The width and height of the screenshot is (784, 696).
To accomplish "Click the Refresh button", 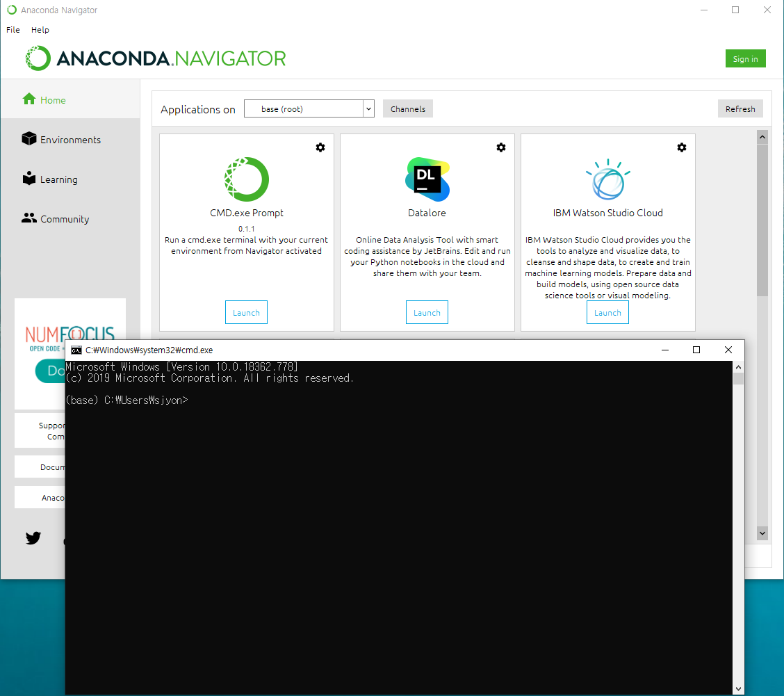I will [740, 108].
